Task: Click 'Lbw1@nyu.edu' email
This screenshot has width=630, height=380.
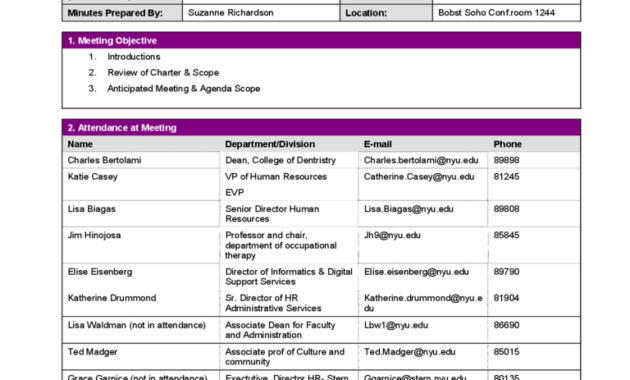Action: point(396,325)
